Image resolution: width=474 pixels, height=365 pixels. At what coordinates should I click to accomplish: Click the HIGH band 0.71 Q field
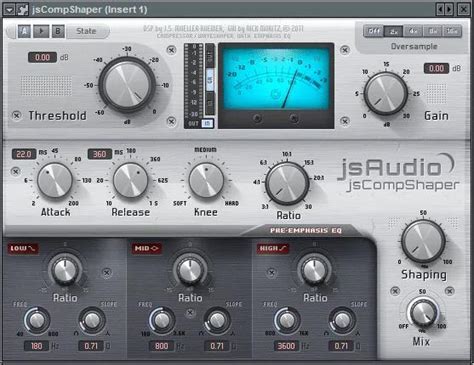pos(341,346)
